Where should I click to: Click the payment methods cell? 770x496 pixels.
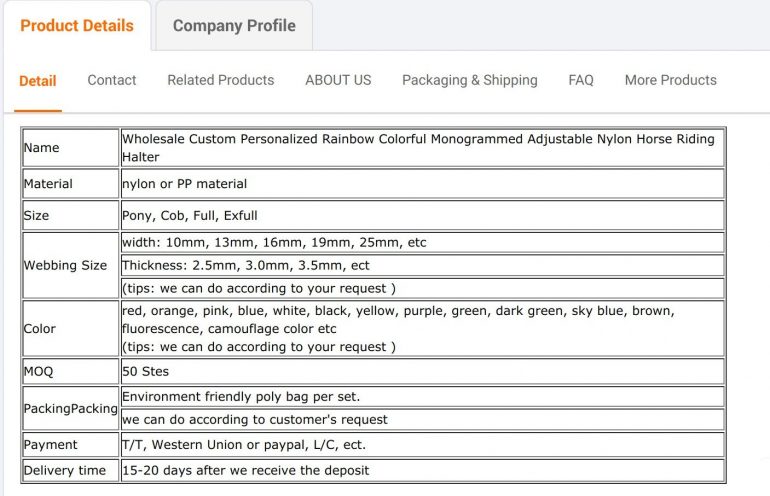point(244,444)
